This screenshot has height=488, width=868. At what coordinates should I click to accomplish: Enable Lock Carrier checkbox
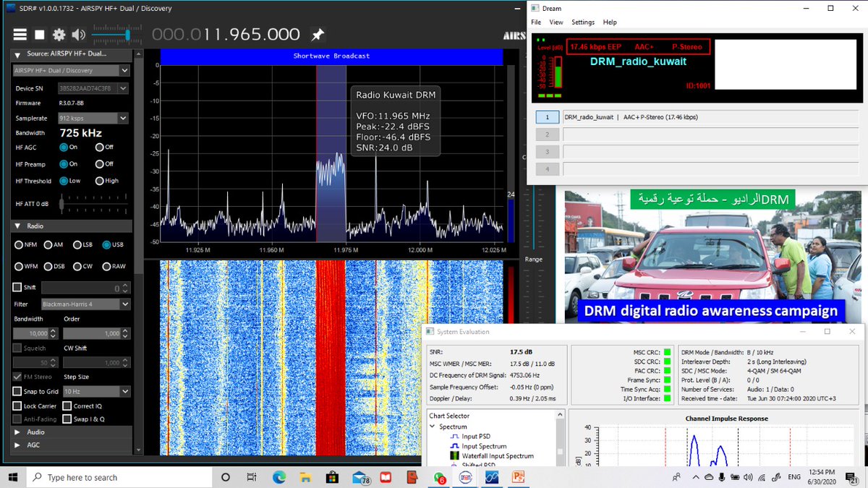click(17, 406)
